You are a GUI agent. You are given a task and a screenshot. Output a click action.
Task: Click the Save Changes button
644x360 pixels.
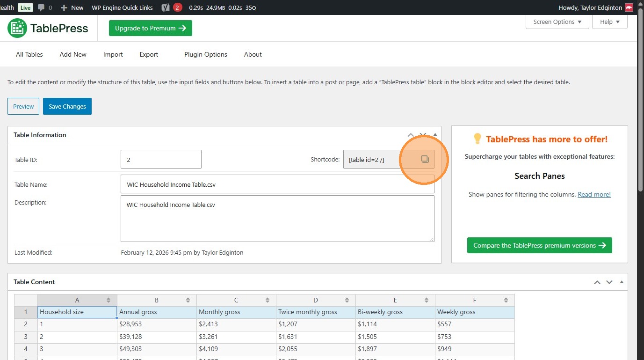pyautogui.click(x=67, y=106)
